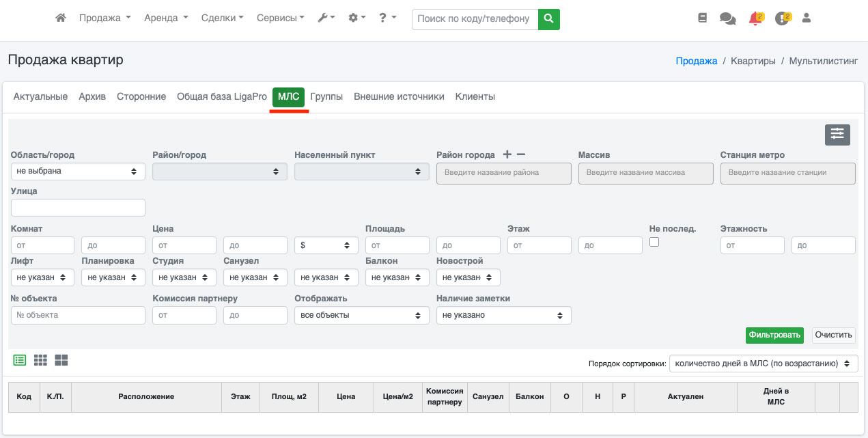Toggle the filter settings sliders icon
Viewport: 868px width, 438px height.
[x=837, y=135]
